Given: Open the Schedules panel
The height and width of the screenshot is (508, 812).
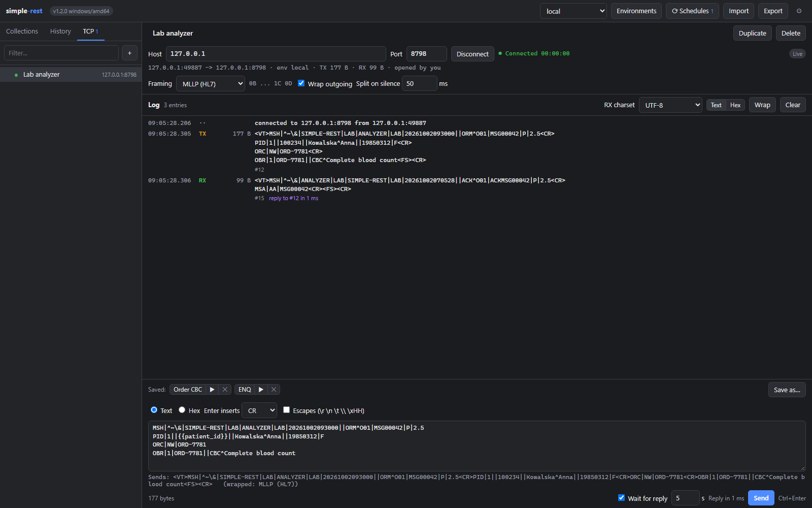Looking at the screenshot, I should click(692, 11).
